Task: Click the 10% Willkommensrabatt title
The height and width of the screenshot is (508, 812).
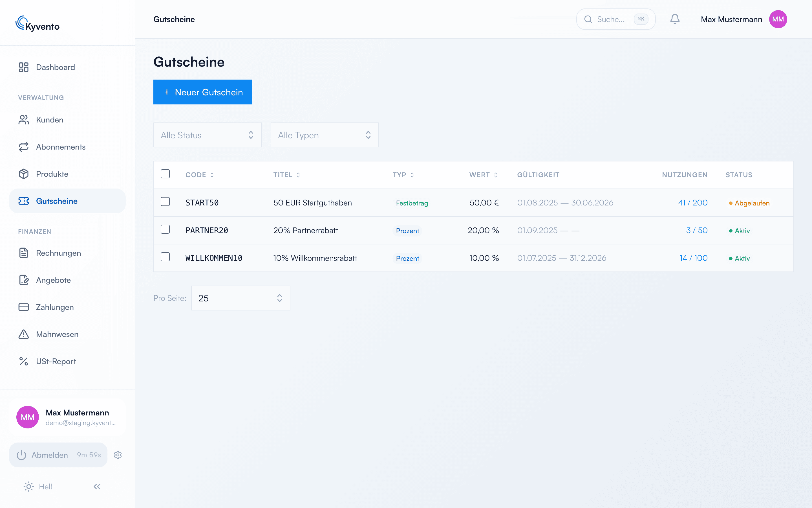Action: [315, 258]
